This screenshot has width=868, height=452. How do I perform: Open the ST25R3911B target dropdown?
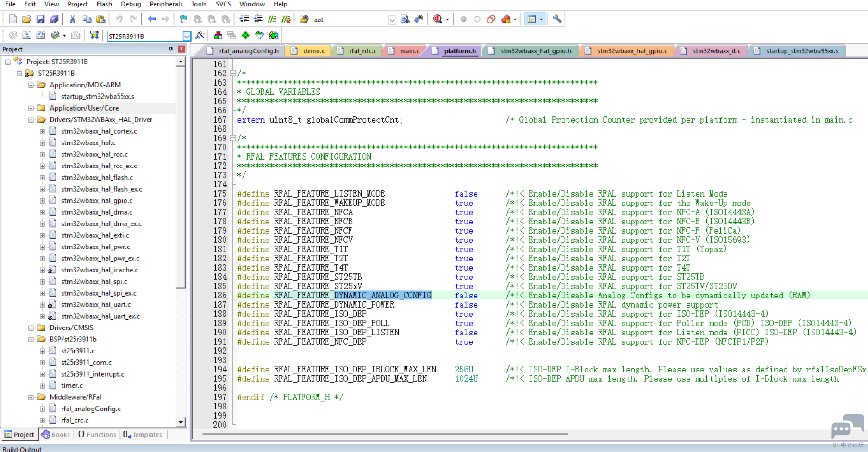pyautogui.click(x=187, y=36)
